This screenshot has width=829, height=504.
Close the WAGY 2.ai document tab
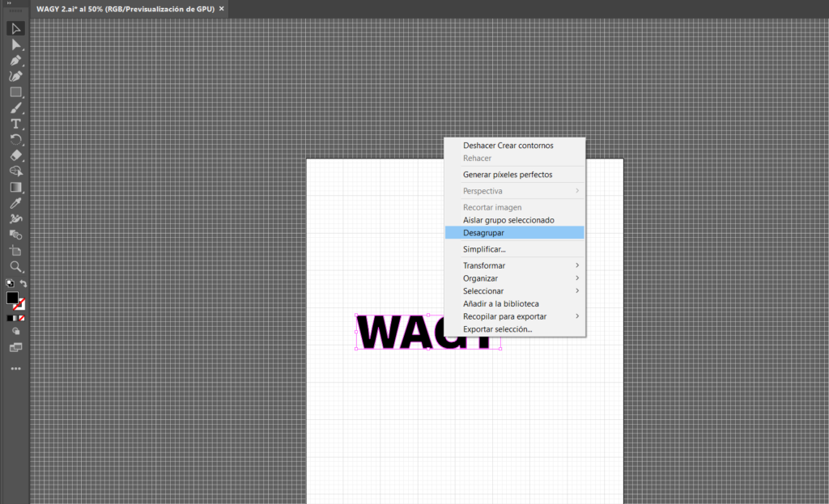(x=222, y=8)
